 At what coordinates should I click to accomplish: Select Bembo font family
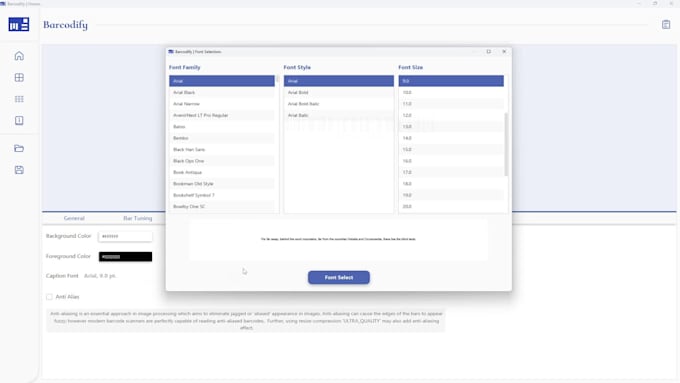tap(222, 138)
